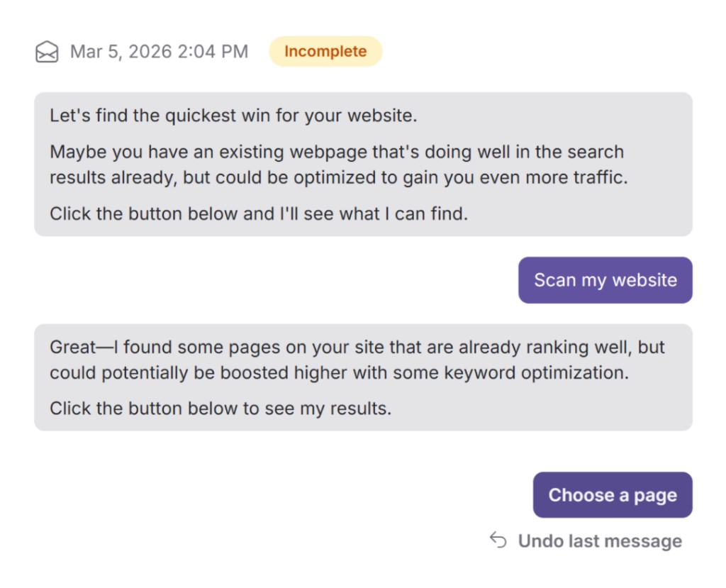This screenshot has height=588, width=726.
Task: Click the "doing well in the search" phrase
Action: (x=523, y=152)
